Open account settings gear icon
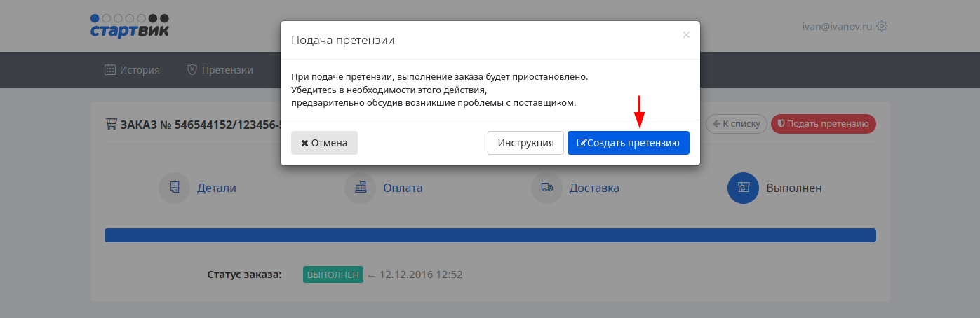Image resolution: width=980 pixels, height=318 pixels. 882,26
